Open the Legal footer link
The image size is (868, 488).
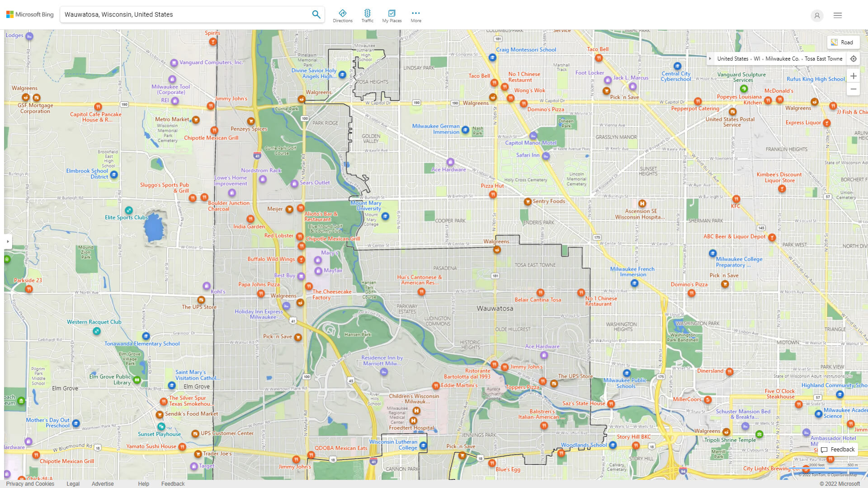pyautogui.click(x=73, y=483)
